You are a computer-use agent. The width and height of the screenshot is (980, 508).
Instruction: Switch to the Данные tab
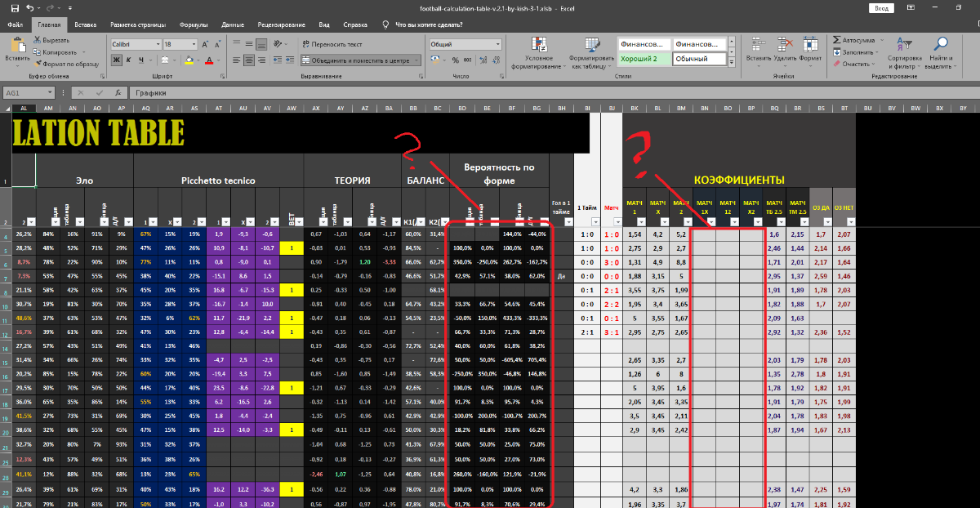click(233, 25)
